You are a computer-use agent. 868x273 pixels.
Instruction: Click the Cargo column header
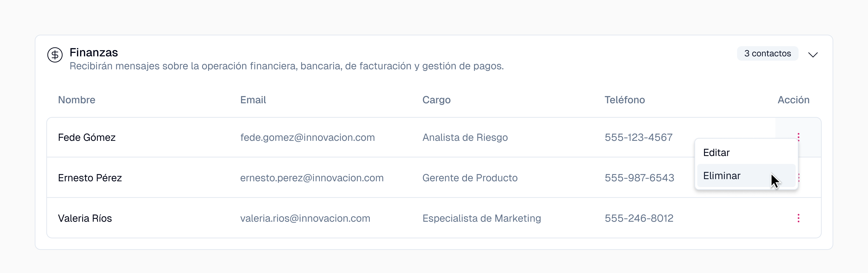[x=436, y=100]
